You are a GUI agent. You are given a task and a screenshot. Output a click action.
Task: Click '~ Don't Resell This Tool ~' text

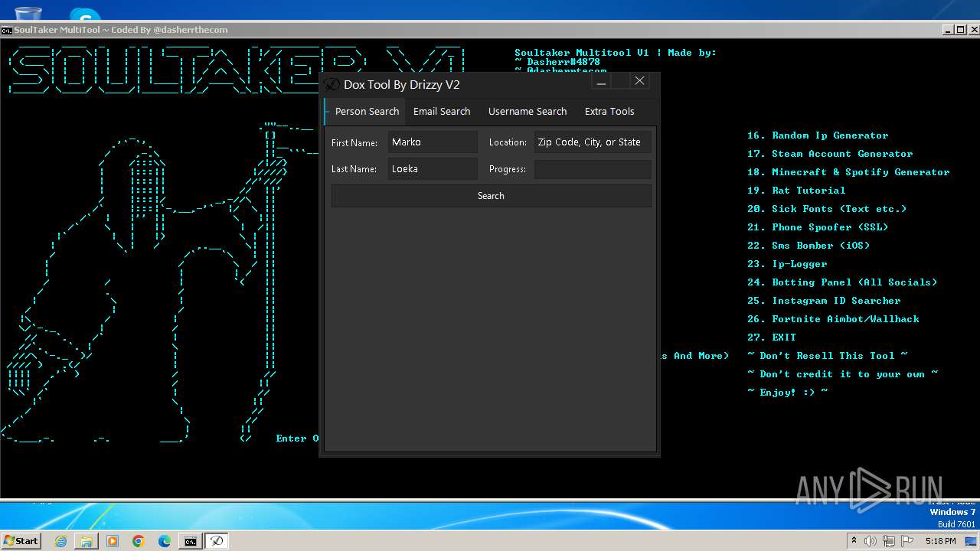click(x=827, y=356)
